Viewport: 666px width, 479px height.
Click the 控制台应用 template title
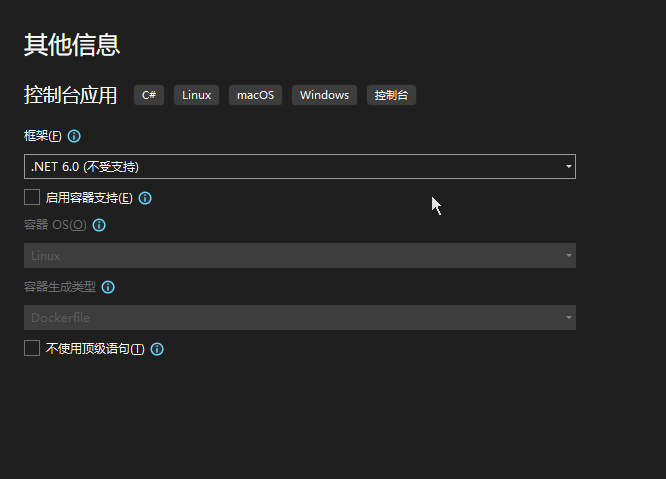point(71,95)
